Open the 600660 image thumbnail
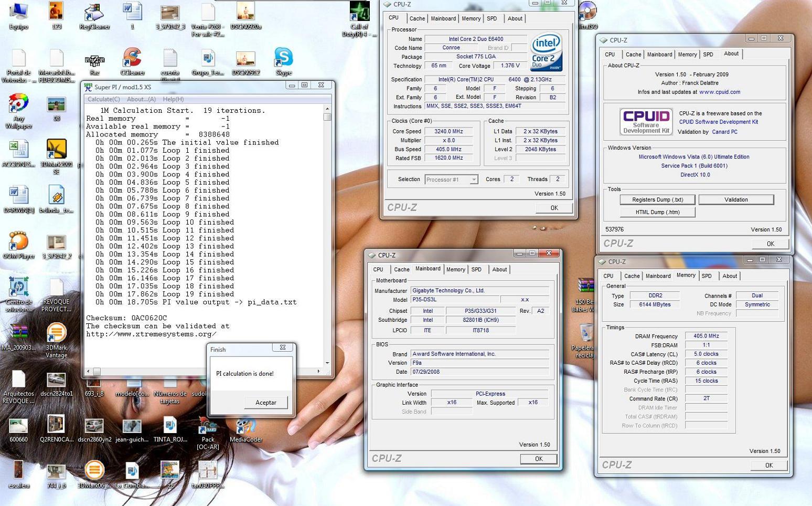The image size is (812, 506). pos(18,429)
